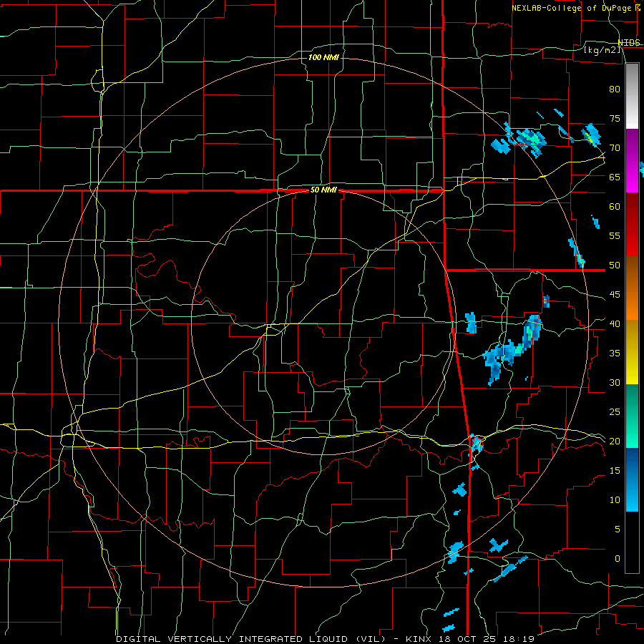The image size is (644, 644).
Task: Click the scale value 10
Action: tap(615, 500)
